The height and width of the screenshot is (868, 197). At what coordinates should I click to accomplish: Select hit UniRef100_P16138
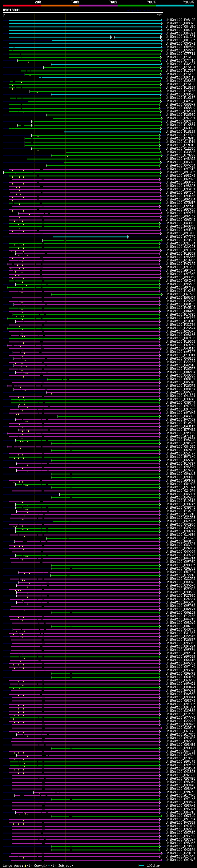tap(180, 91)
